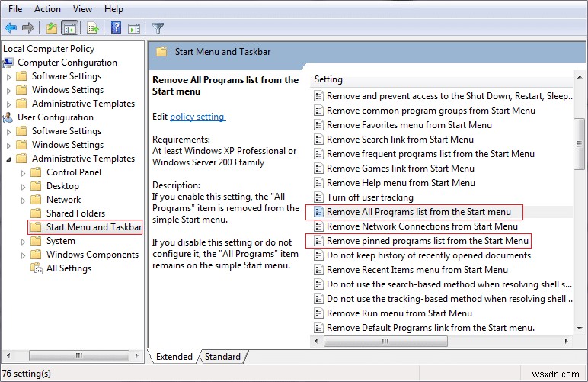The width and height of the screenshot is (588, 382).
Task: Click the Forward arrow toolbar icon
Action: click(x=28, y=27)
